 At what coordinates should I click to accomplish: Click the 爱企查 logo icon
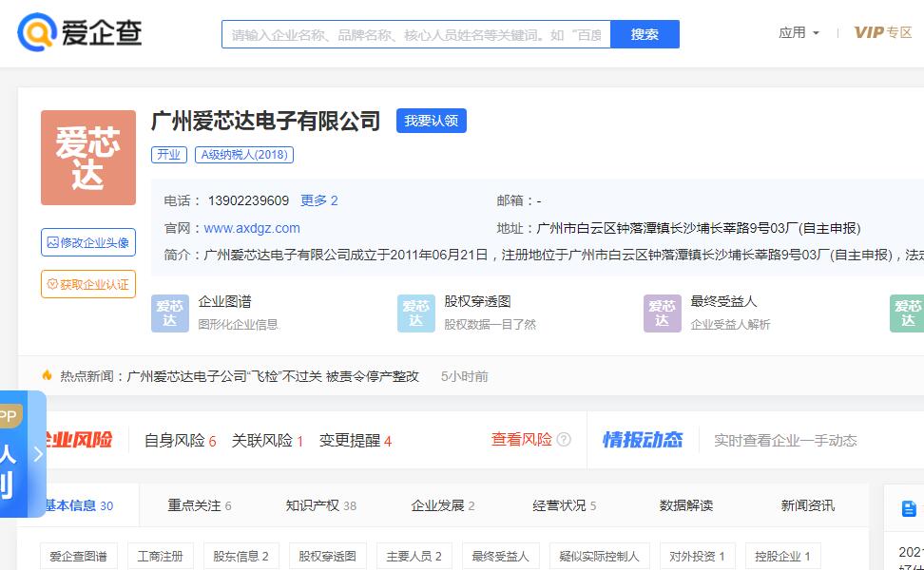click(x=38, y=33)
